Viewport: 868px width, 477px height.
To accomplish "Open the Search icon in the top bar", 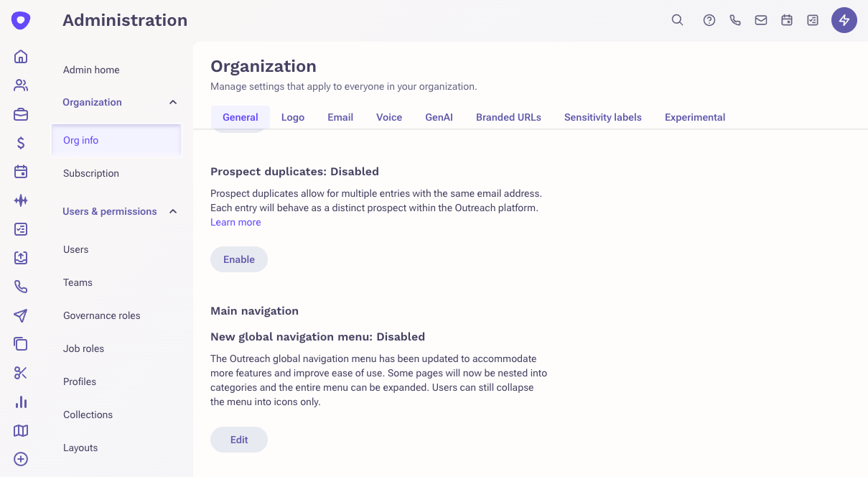I will (677, 20).
